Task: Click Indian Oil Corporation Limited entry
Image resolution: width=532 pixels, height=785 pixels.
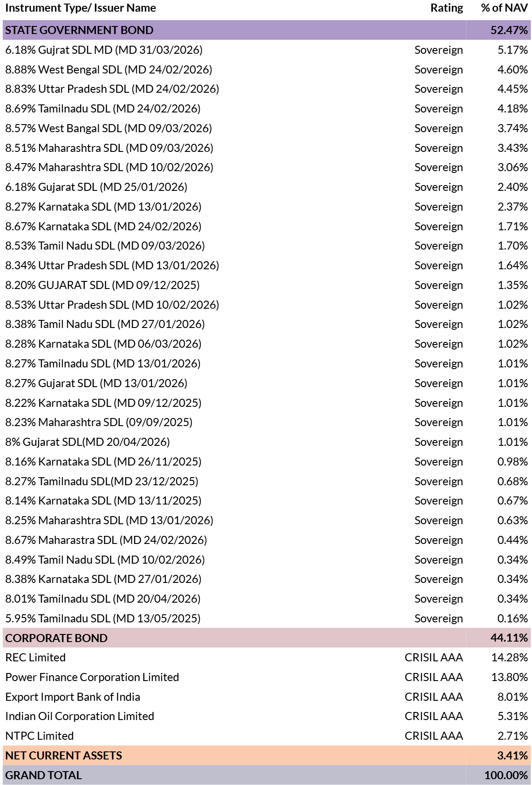Action: pos(80,716)
